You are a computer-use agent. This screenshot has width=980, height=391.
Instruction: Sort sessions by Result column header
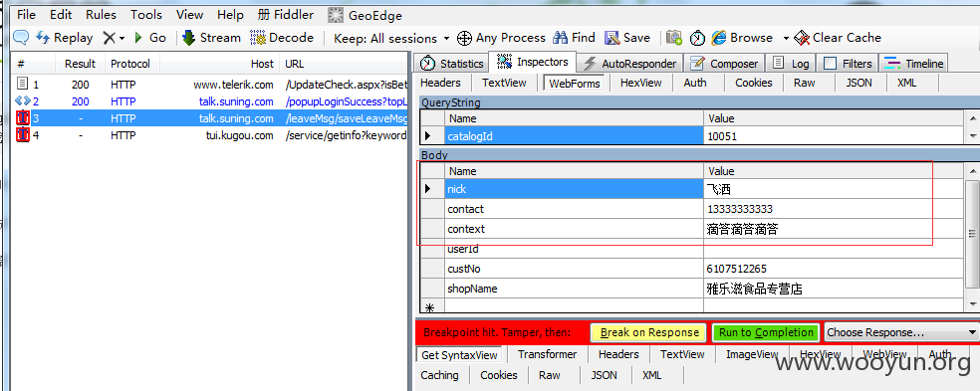pyautogui.click(x=80, y=64)
